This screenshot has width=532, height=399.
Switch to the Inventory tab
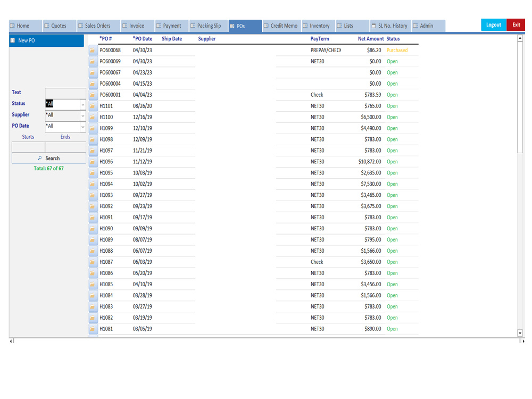[x=318, y=26]
